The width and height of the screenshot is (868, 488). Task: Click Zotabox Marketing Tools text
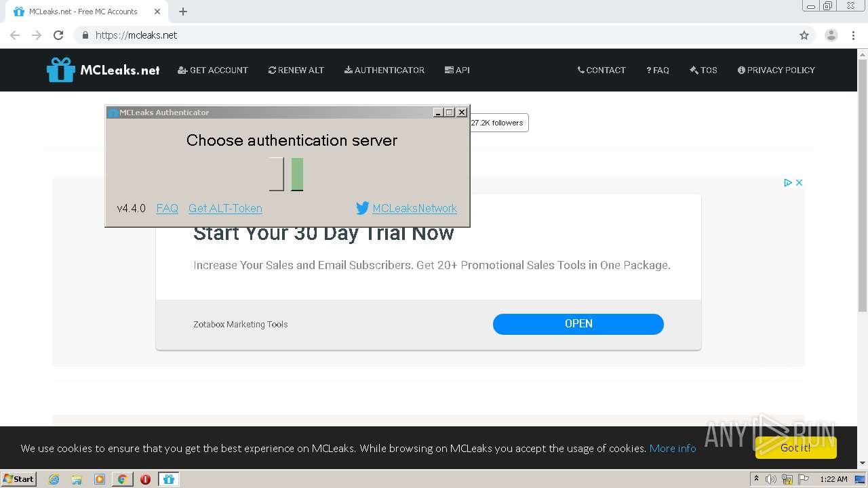241,324
